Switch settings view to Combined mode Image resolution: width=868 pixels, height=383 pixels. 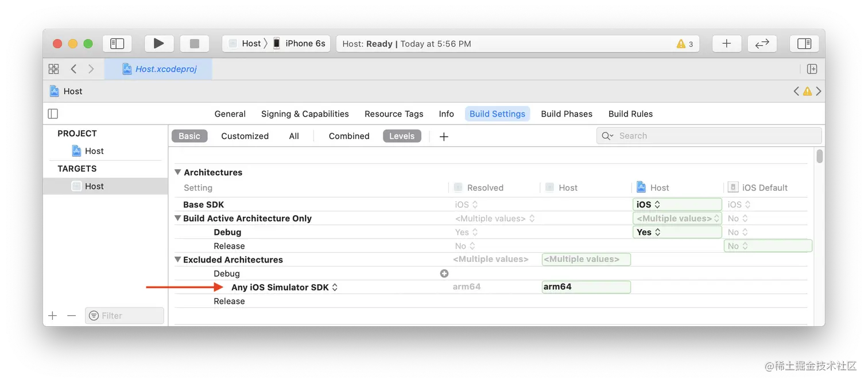tap(348, 136)
